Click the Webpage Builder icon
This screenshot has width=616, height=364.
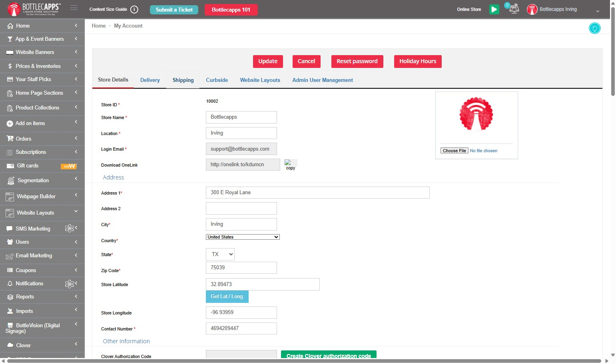tap(10, 197)
